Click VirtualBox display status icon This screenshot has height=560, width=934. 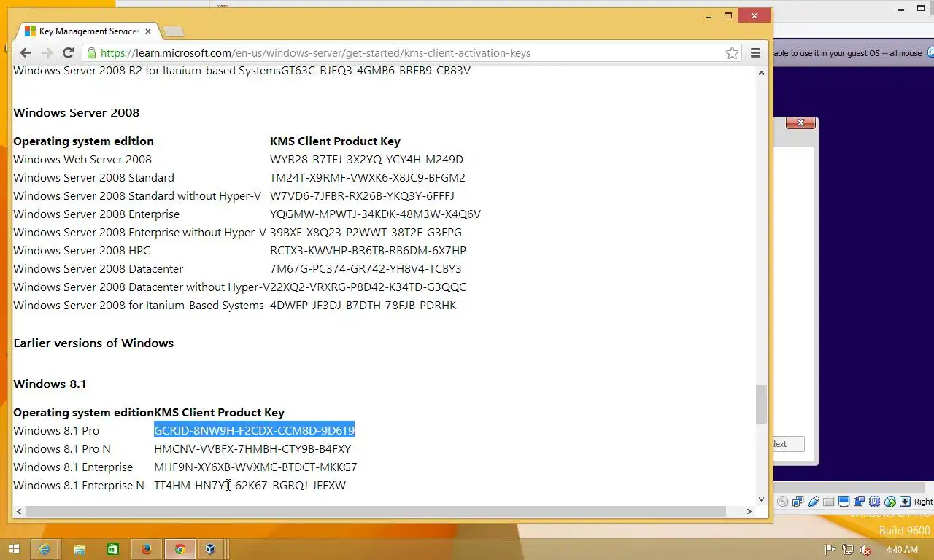[x=844, y=502]
